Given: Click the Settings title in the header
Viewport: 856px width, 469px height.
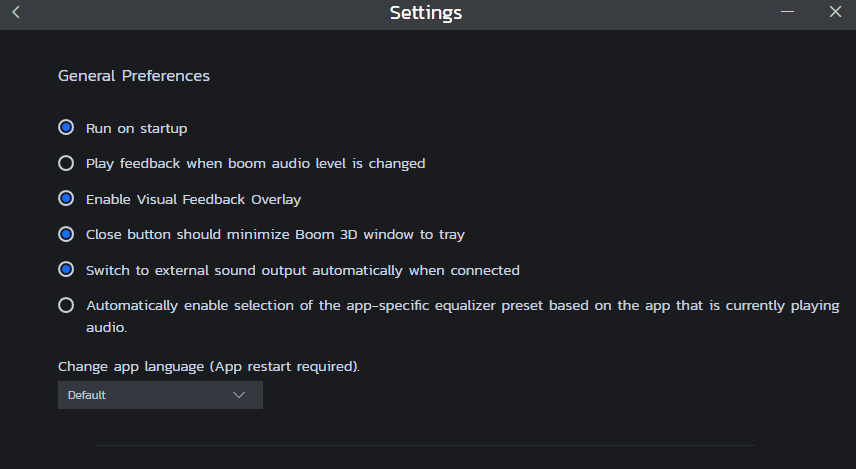Looking at the screenshot, I should tap(426, 13).
